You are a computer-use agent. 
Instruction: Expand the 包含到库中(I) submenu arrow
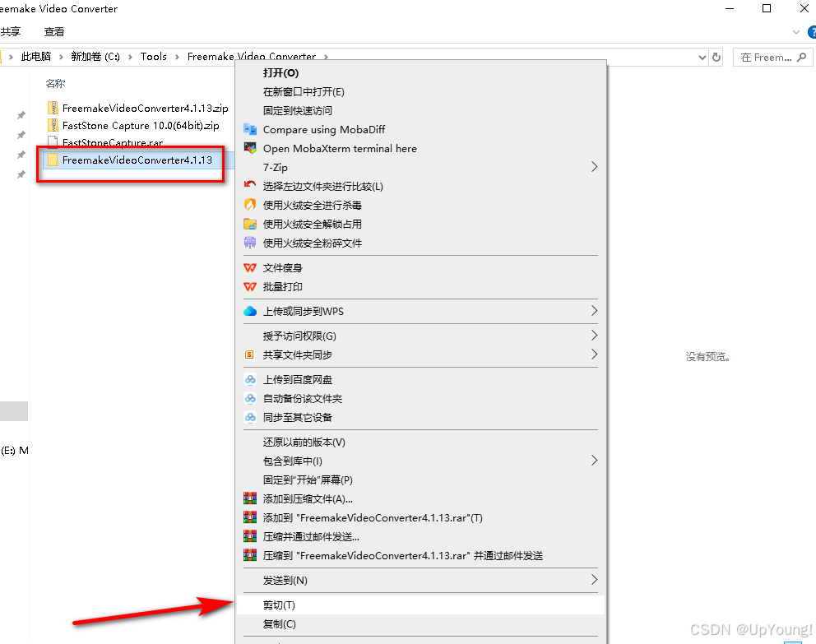click(594, 461)
